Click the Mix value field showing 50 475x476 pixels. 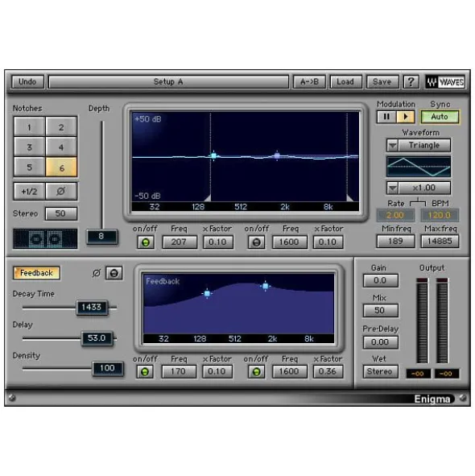click(x=380, y=310)
